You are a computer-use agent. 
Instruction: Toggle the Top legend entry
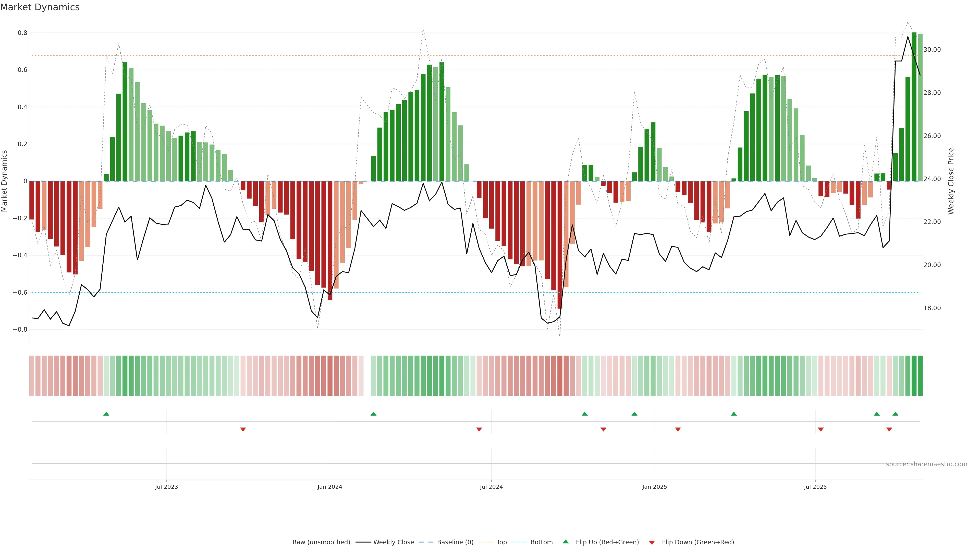click(x=501, y=542)
